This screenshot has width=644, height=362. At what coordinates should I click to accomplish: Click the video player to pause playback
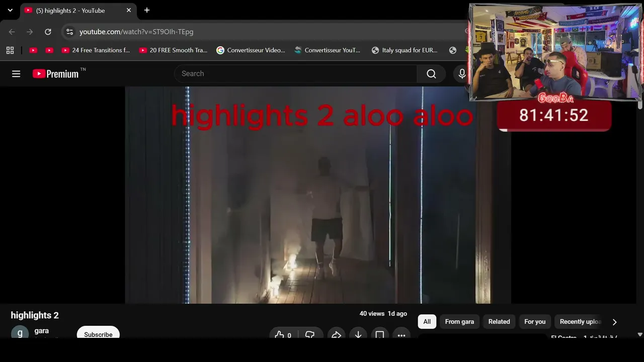(x=318, y=195)
